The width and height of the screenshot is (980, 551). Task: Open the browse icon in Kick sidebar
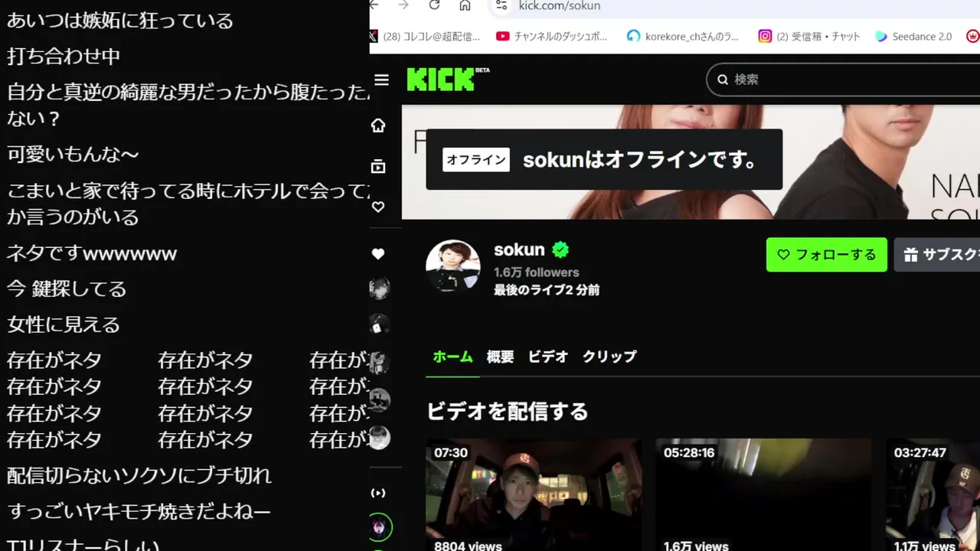click(x=378, y=166)
